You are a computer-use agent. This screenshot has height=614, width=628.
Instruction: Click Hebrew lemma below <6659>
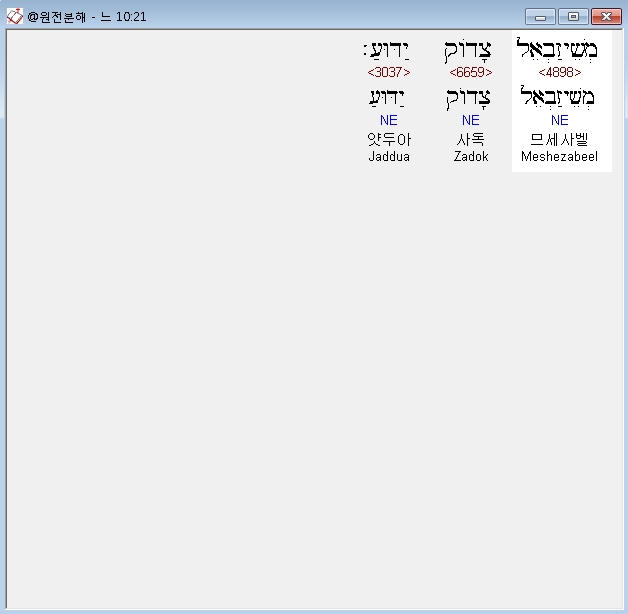pos(468,99)
